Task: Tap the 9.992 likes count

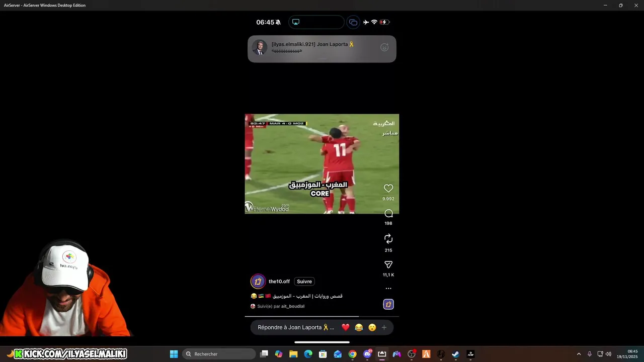Action: (388, 199)
